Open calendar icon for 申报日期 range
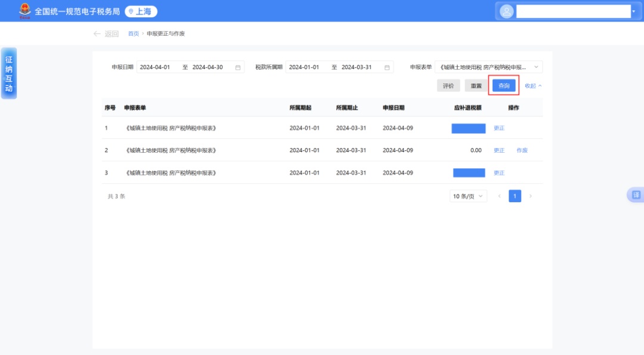The width and height of the screenshot is (644, 355). point(238,67)
